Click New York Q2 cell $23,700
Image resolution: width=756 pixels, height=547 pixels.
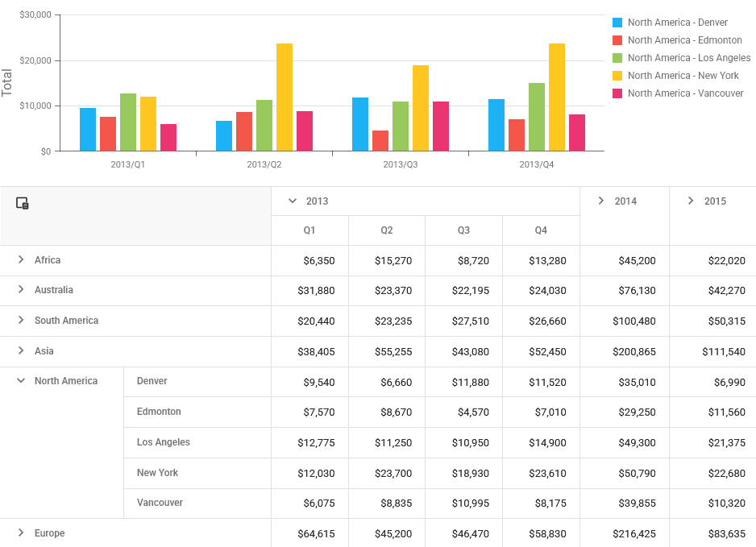click(x=387, y=473)
